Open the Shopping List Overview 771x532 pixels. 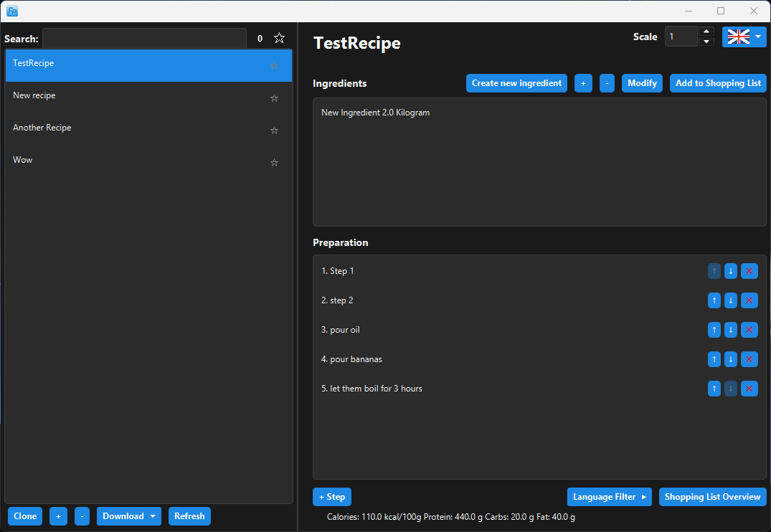(x=712, y=497)
